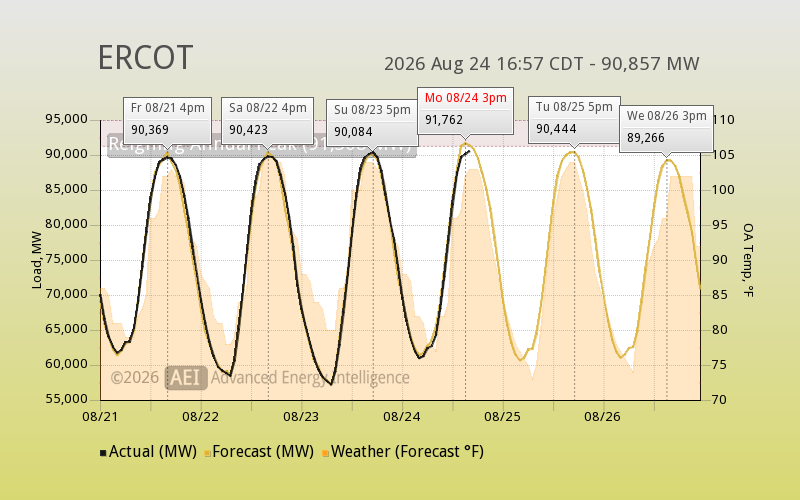The image size is (800, 500).
Task: Click the 75 temperature axis label
Action: tap(720, 365)
